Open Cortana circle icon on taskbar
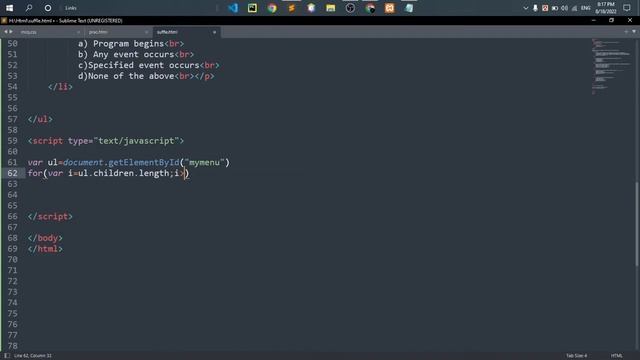640x360 pixels. 48,8
